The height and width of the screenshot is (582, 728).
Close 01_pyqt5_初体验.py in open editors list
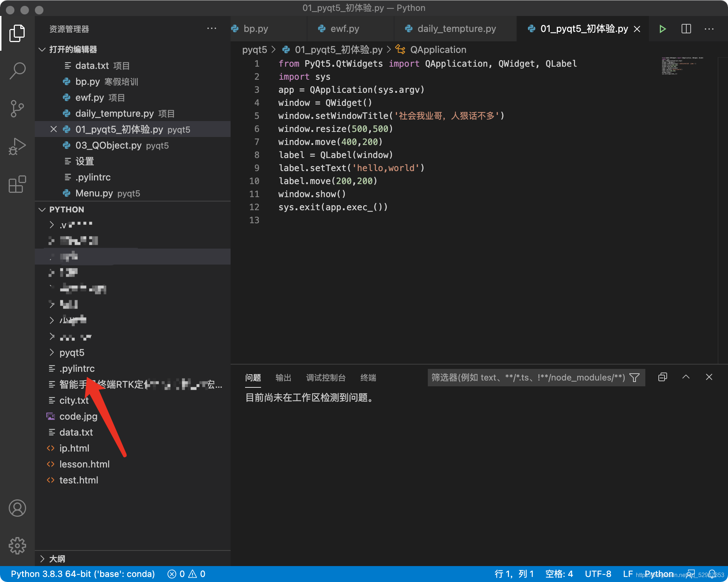(54, 129)
